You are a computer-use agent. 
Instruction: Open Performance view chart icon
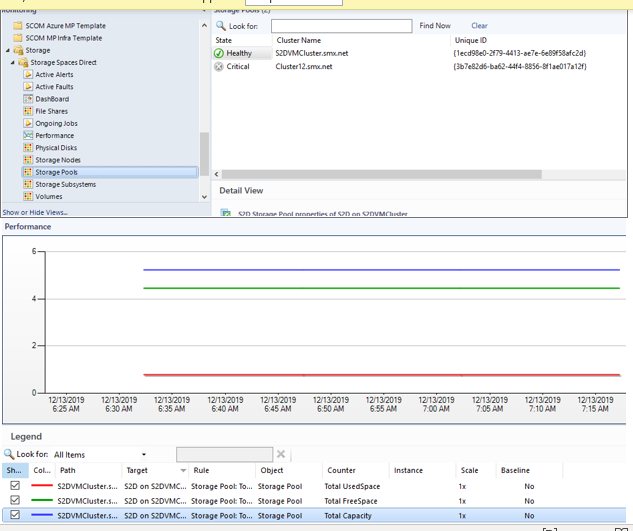(28, 135)
